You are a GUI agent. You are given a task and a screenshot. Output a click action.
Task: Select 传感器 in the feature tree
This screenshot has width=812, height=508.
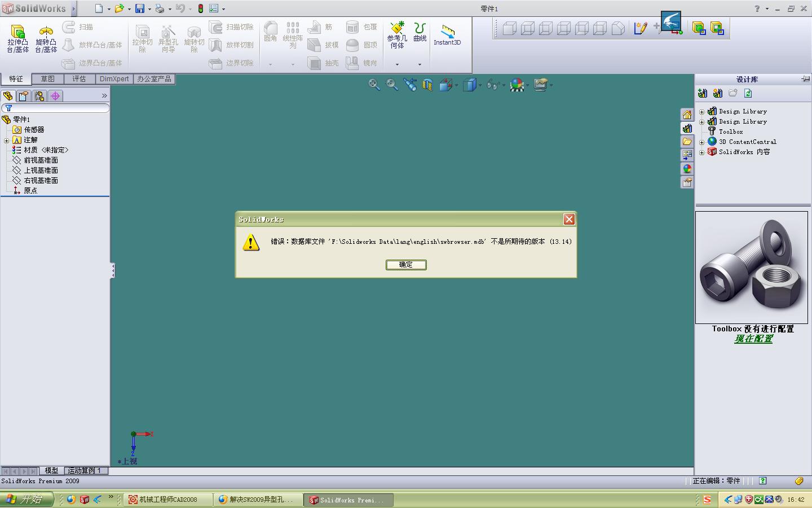point(34,130)
